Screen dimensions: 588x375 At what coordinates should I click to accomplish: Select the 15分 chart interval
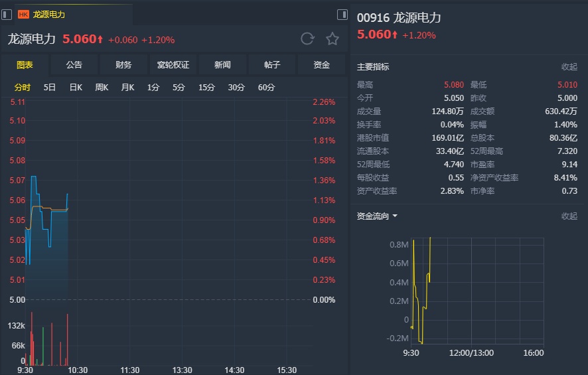[x=206, y=88]
